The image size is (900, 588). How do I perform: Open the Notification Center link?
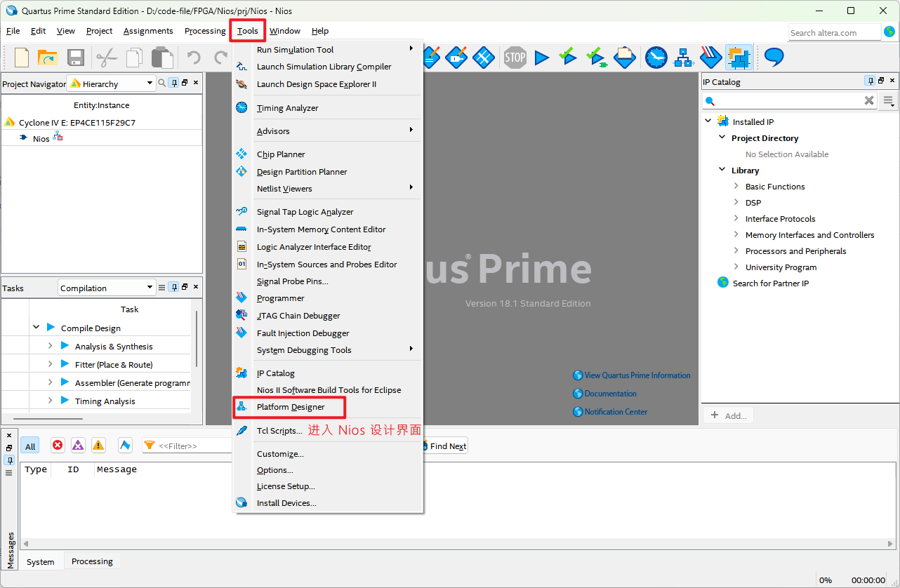[x=616, y=412]
